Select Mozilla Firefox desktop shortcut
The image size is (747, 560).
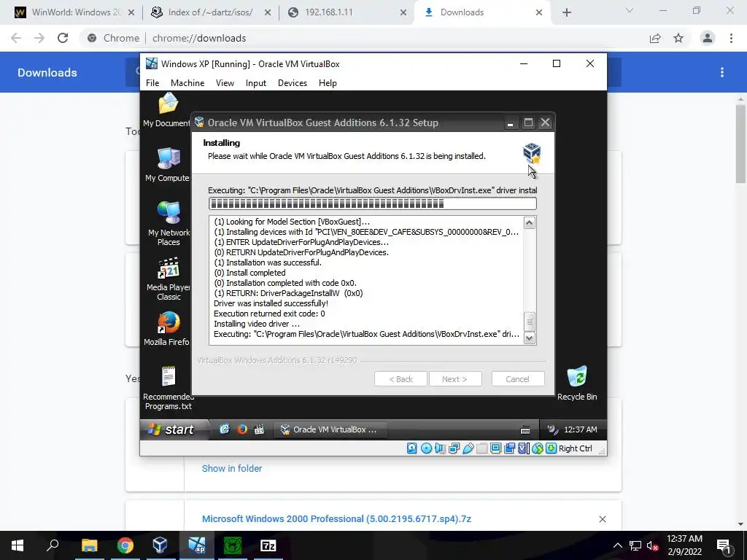point(168,329)
